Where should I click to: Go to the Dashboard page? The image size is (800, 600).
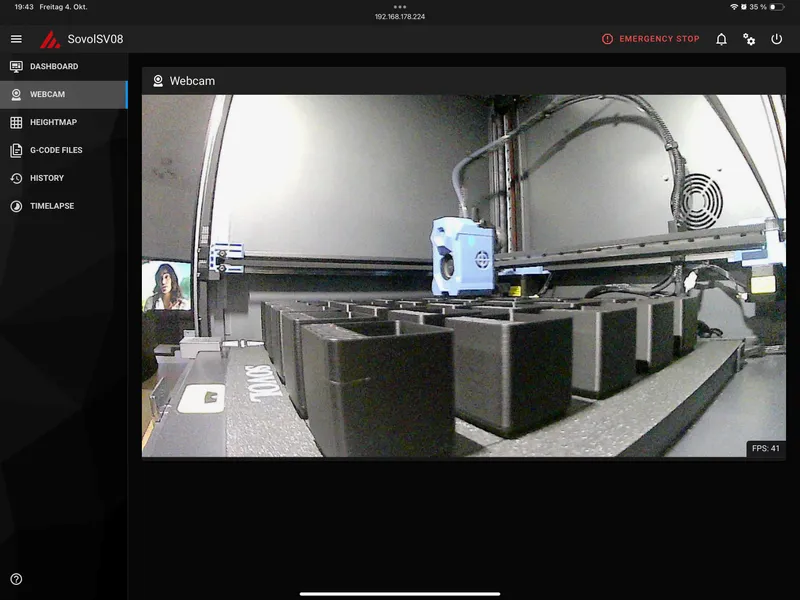click(64, 66)
